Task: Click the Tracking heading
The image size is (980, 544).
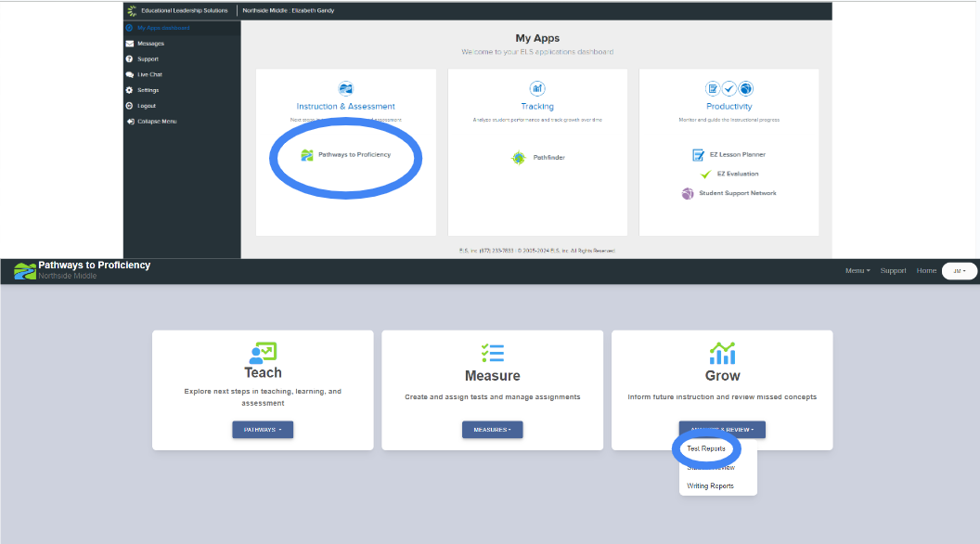Action: (x=537, y=107)
